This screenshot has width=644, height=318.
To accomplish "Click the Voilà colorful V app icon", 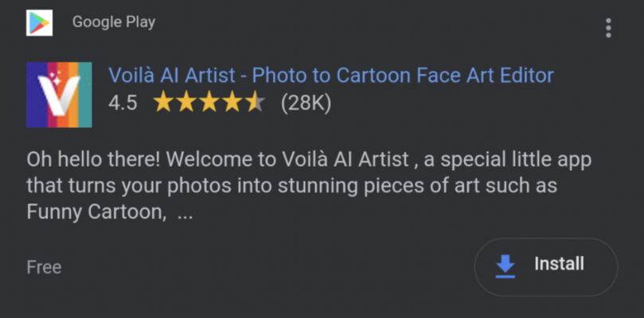I will point(59,95).
